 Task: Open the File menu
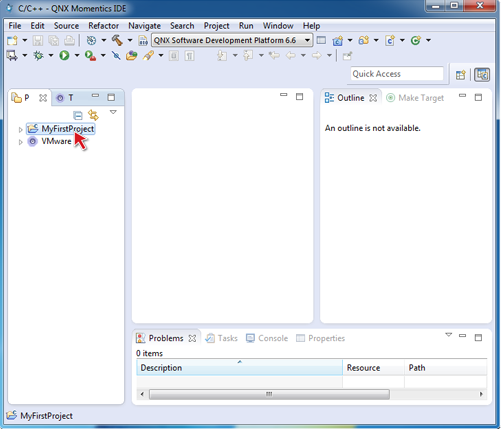tap(15, 26)
